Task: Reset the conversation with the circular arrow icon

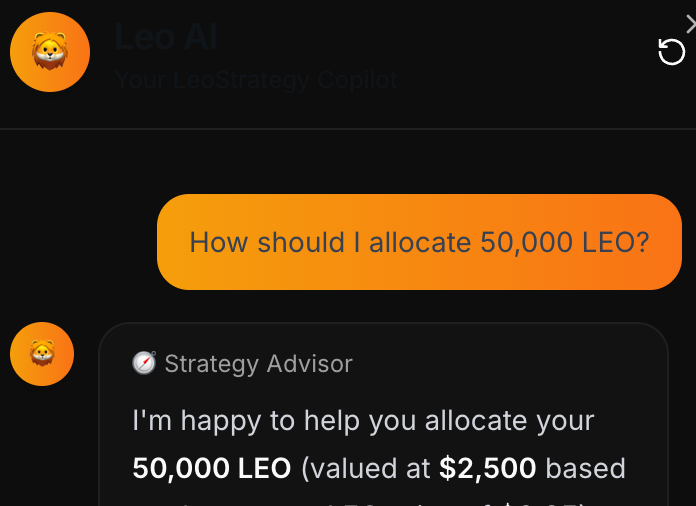Action: (x=672, y=51)
